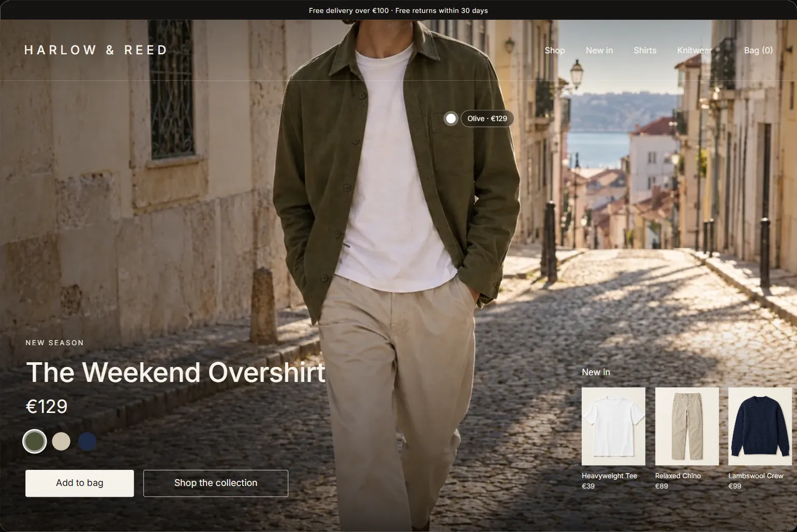
Task: Click the New in heading above thumbnails
Action: tap(596, 372)
